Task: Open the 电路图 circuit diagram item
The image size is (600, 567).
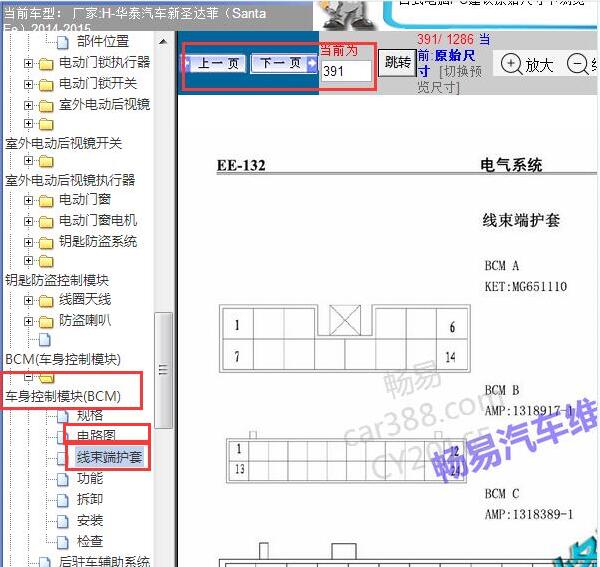Action: (96, 436)
